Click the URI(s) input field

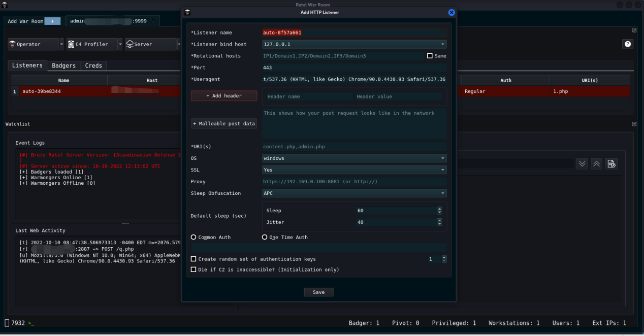(355, 147)
